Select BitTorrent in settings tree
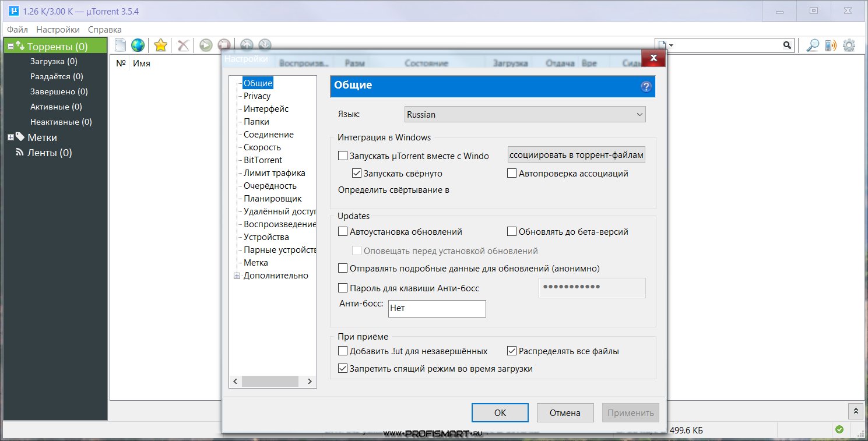The image size is (868, 441). (x=263, y=160)
